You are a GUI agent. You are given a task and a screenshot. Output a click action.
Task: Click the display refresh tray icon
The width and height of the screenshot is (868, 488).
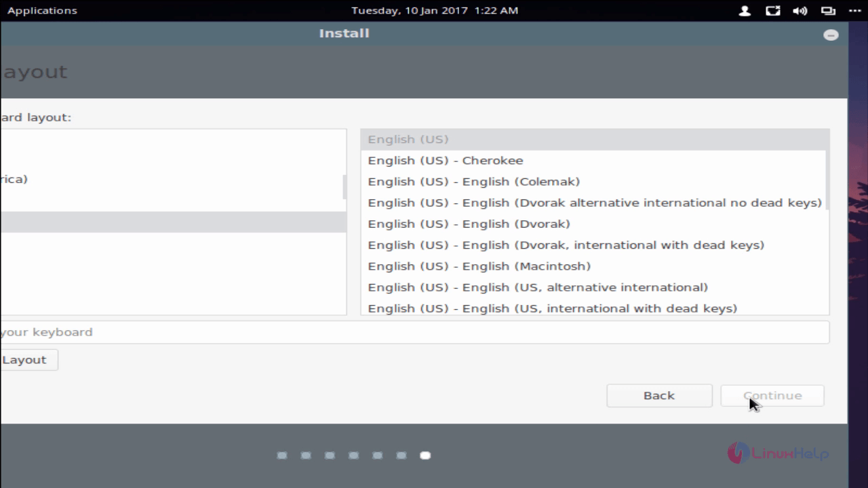tap(772, 11)
